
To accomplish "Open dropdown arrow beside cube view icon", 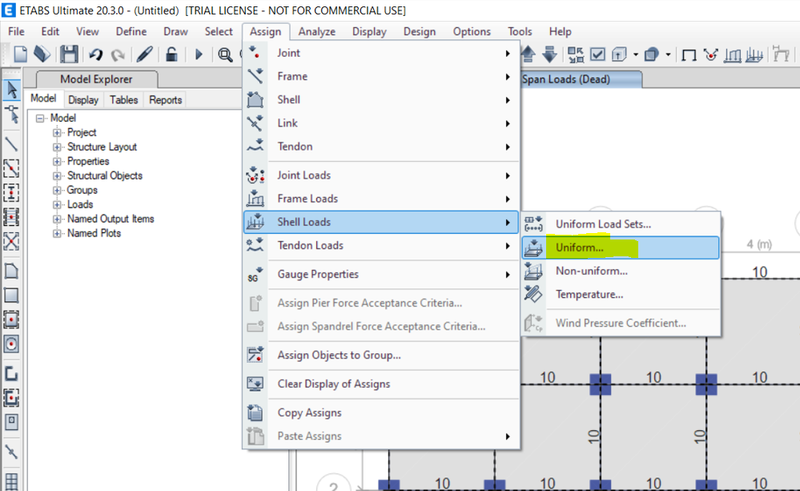I will [636, 54].
